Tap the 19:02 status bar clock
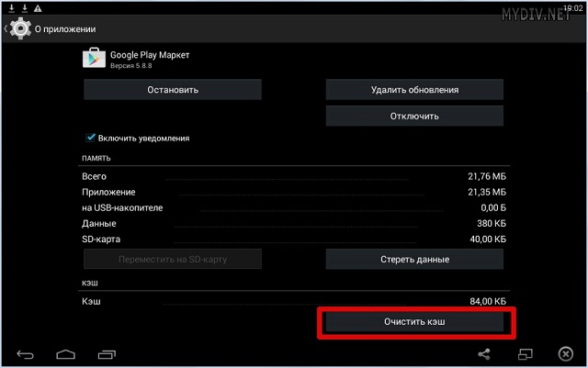588x368 pixels. [x=572, y=8]
